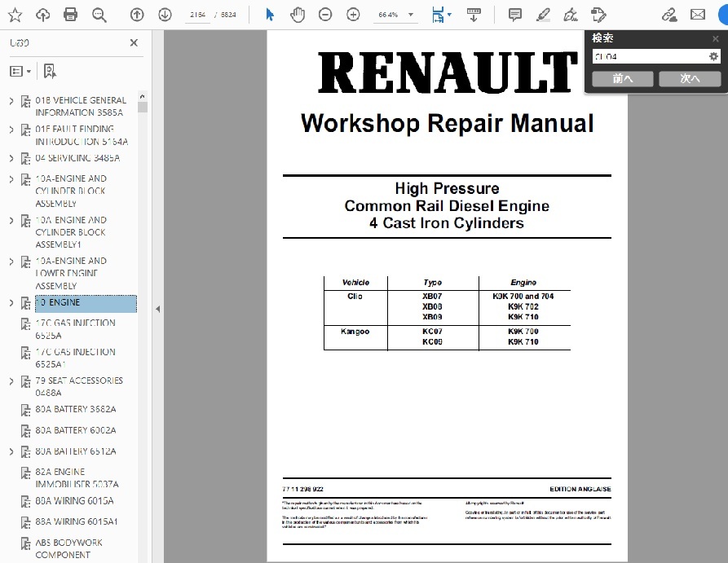Click the stamp tool icon in toolbar
The width and height of the screenshot is (728, 563).
pos(598,15)
